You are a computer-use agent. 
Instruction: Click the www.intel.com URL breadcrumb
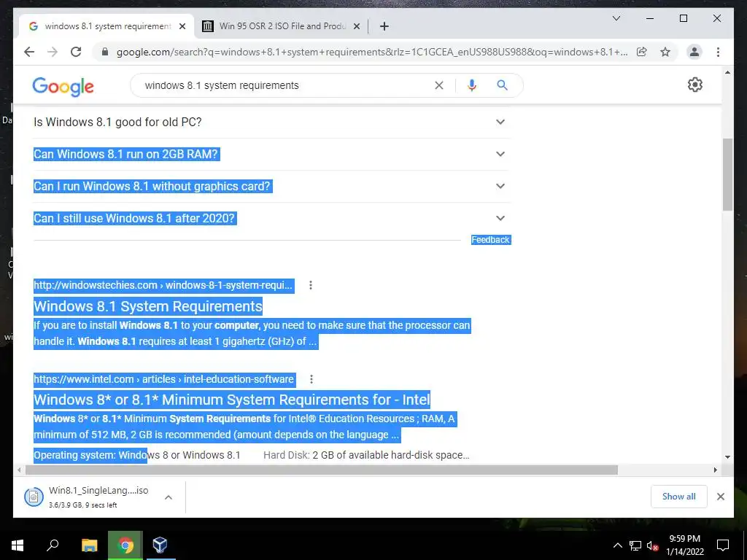point(164,379)
